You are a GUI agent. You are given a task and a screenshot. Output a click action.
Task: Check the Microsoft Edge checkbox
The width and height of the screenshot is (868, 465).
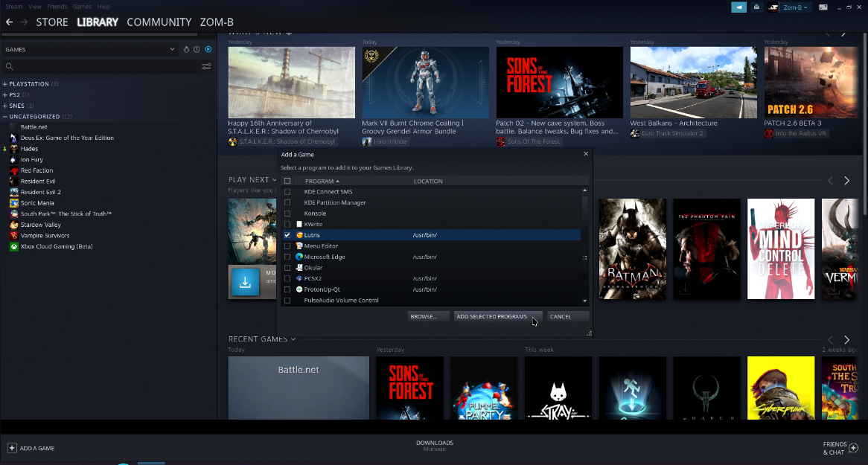[x=287, y=257]
